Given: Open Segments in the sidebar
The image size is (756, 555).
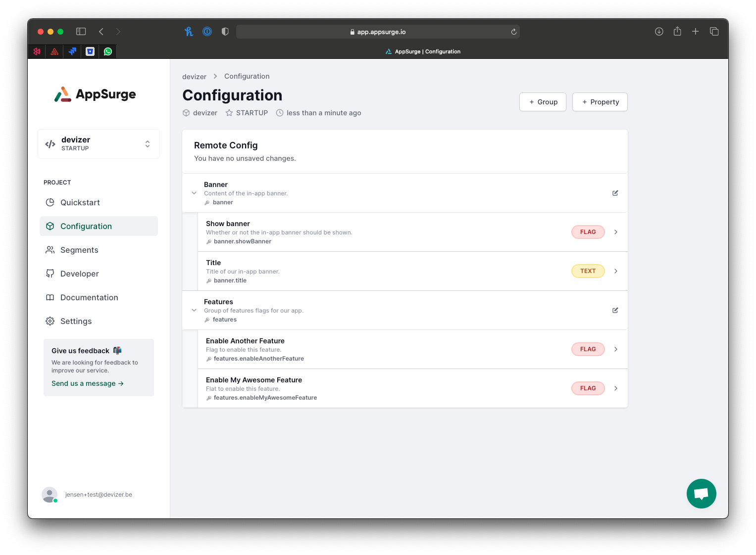Looking at the screenshot, I should click(99, 250).
